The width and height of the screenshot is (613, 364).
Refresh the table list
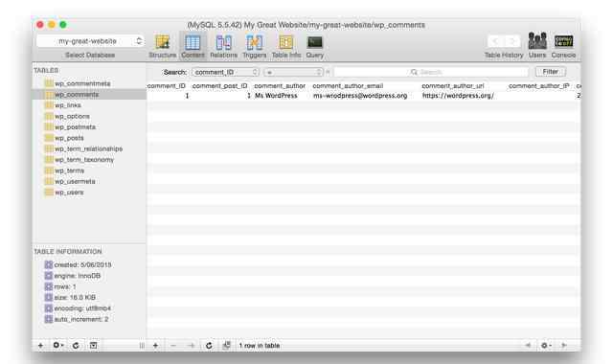click(76, 346)
